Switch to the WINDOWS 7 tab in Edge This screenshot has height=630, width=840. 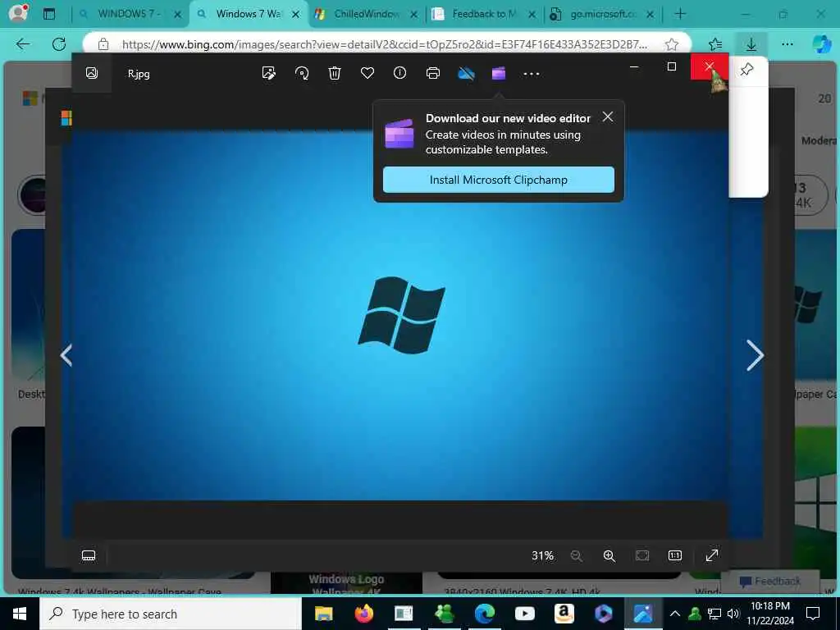129,14
